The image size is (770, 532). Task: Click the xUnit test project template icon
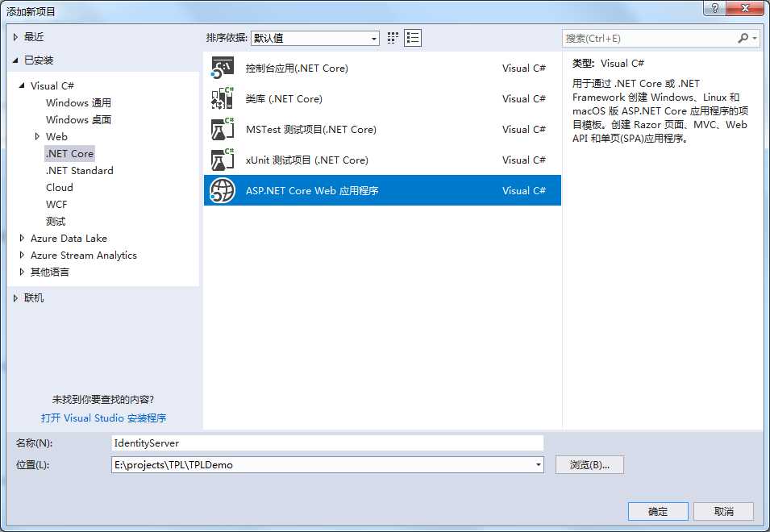tap(223, 160)
